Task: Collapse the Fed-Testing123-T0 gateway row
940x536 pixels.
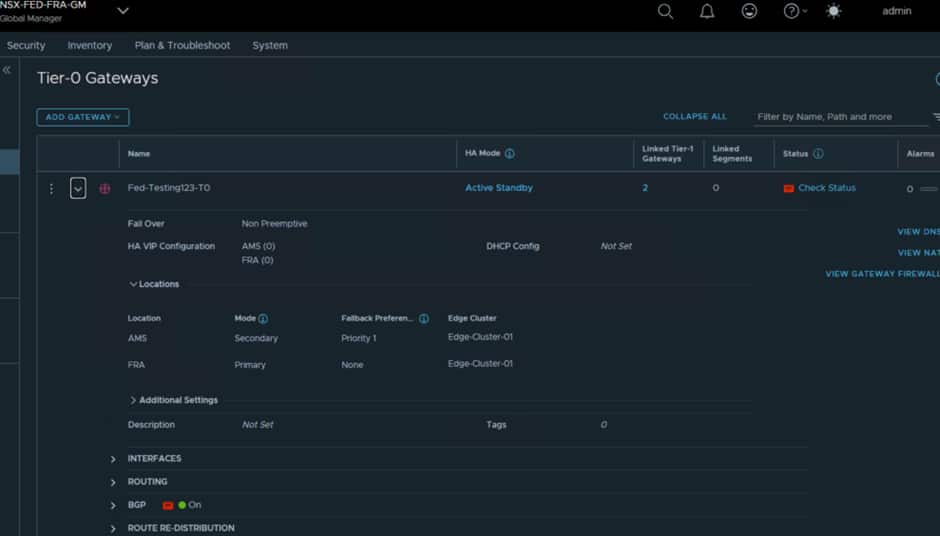Action: click(x=78, y=188)
